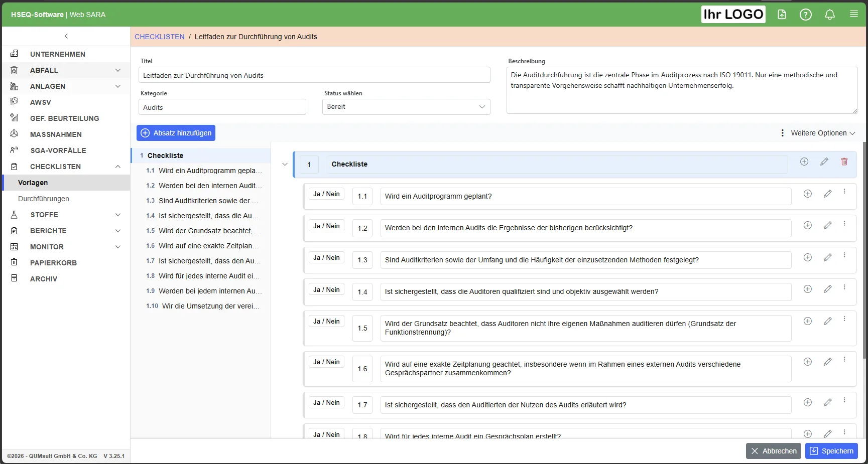Collapse the sidebar with the left chevron
This screenshot has height=464, width=868.
click(x=66, y=36)
